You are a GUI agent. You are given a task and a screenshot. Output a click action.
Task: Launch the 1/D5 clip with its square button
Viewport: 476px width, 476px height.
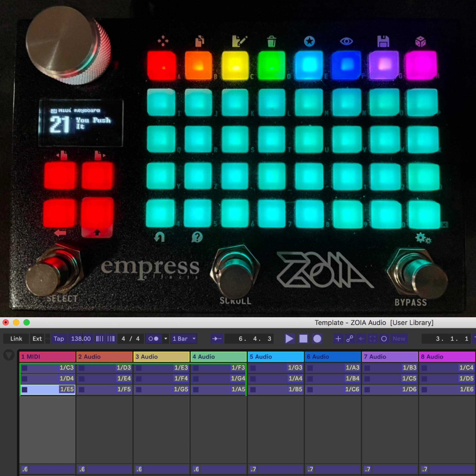point(424,379)
